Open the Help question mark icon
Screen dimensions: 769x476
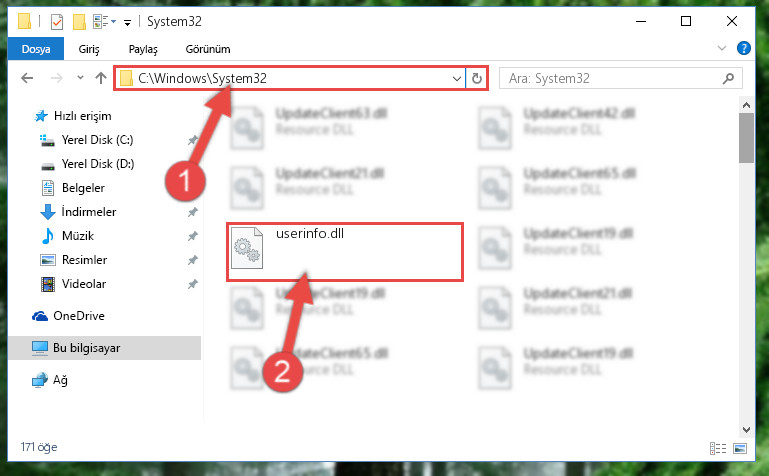(743, 48)
